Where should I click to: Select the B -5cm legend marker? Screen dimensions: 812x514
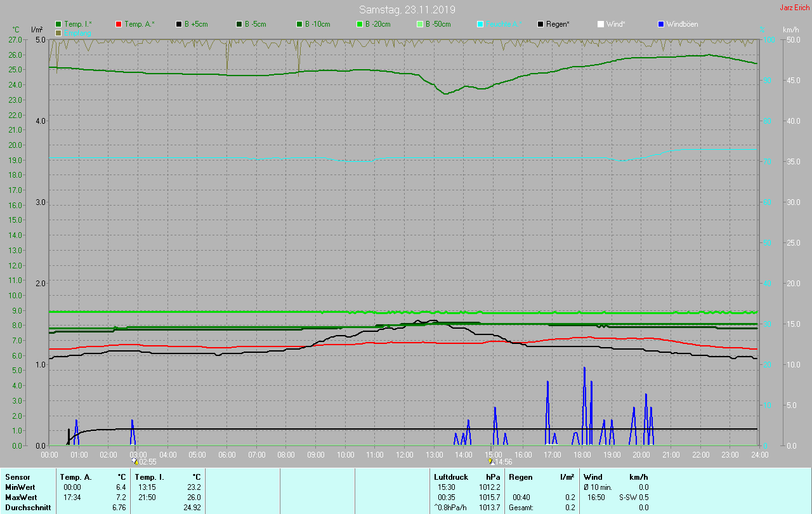(x=239, y=24)
